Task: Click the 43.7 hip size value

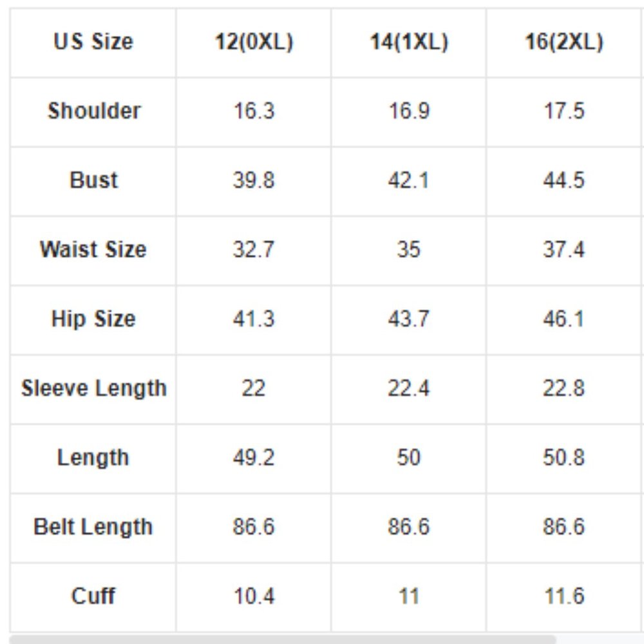Action: pyautogui.click(x=409, y=319)
